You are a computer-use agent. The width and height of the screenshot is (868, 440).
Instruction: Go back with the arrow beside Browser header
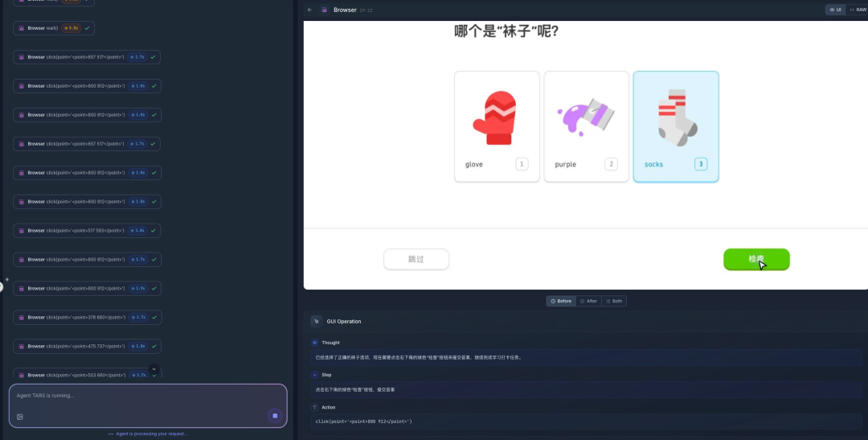[x=309, y=10]
